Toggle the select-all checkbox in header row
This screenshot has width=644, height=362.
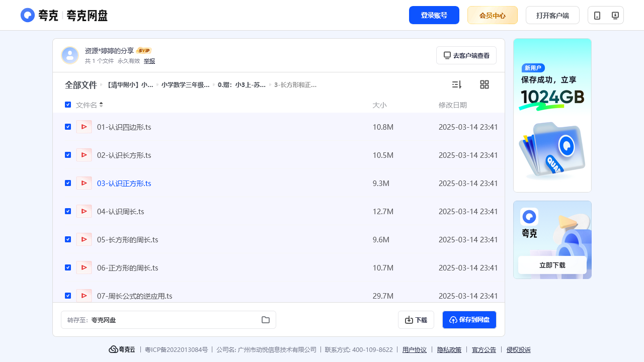pos(68,105)
